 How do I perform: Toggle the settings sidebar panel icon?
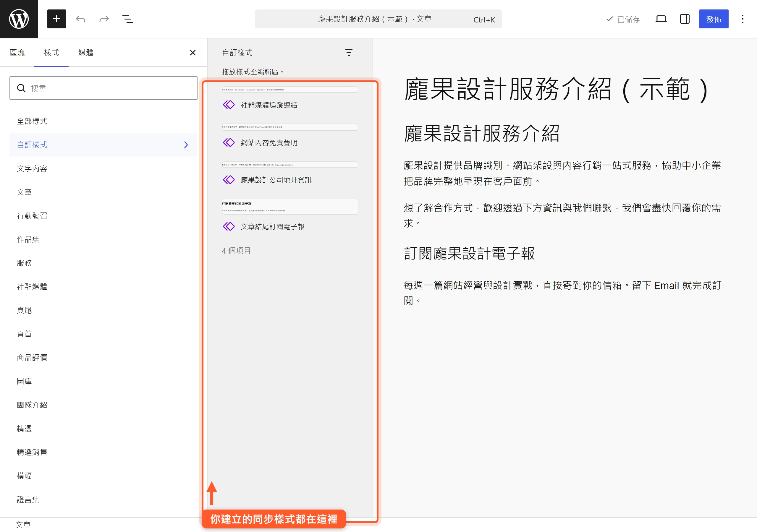coord(685,19)
